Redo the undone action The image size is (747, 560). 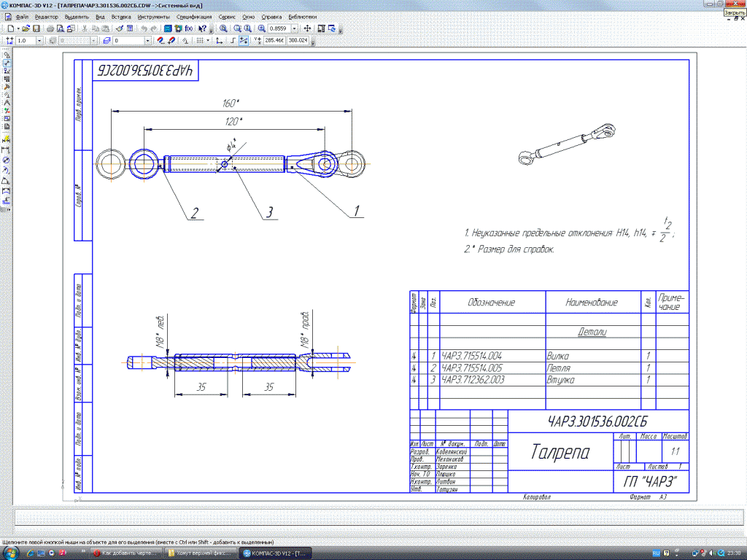pos(154,28)
